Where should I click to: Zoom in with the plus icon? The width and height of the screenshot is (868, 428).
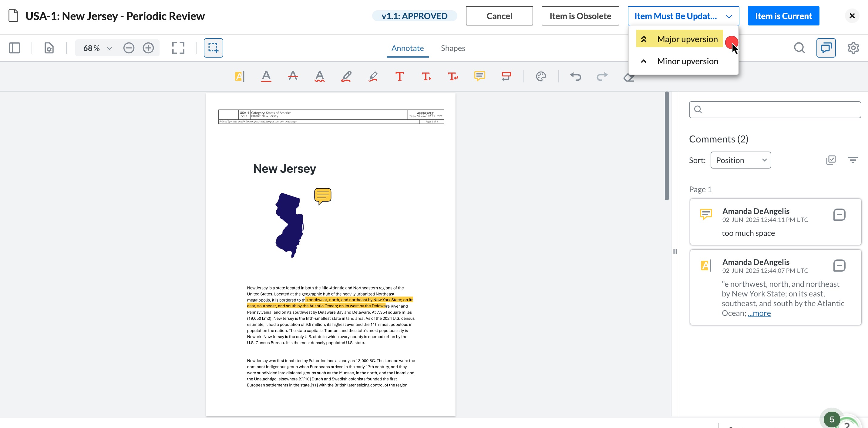(148, 48)
